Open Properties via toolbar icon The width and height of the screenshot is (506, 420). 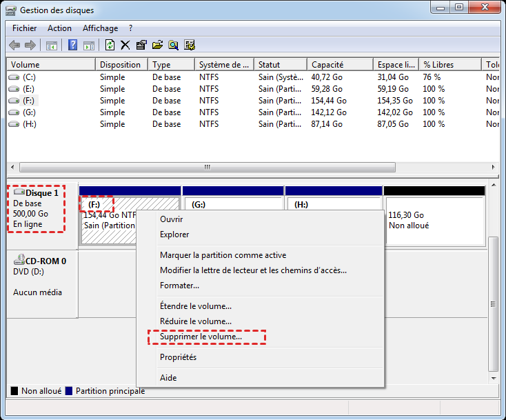click(141, 45)
